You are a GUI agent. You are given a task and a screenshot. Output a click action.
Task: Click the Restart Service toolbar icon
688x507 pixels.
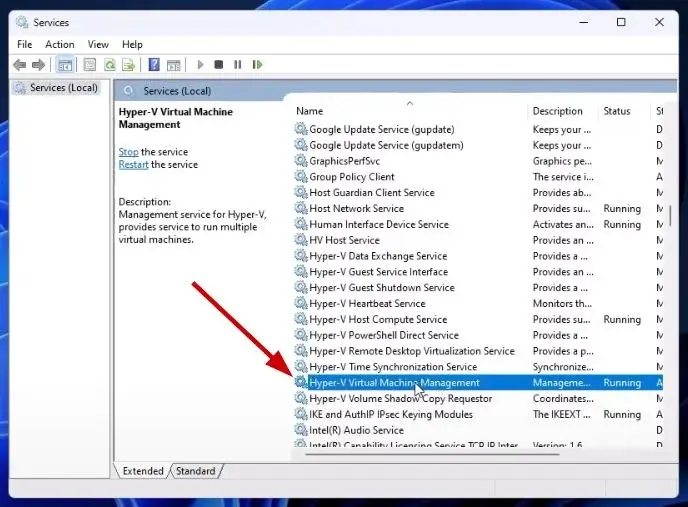coord(257,65)
